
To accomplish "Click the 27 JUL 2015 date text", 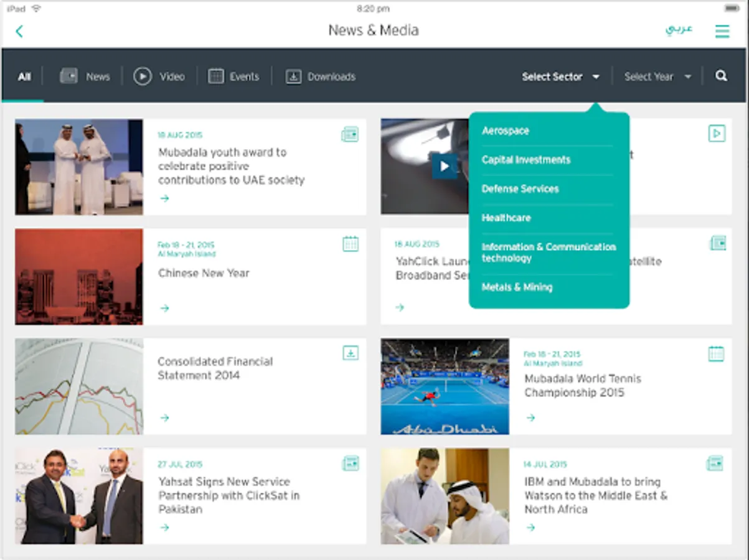I will click(x=180, y=464).
